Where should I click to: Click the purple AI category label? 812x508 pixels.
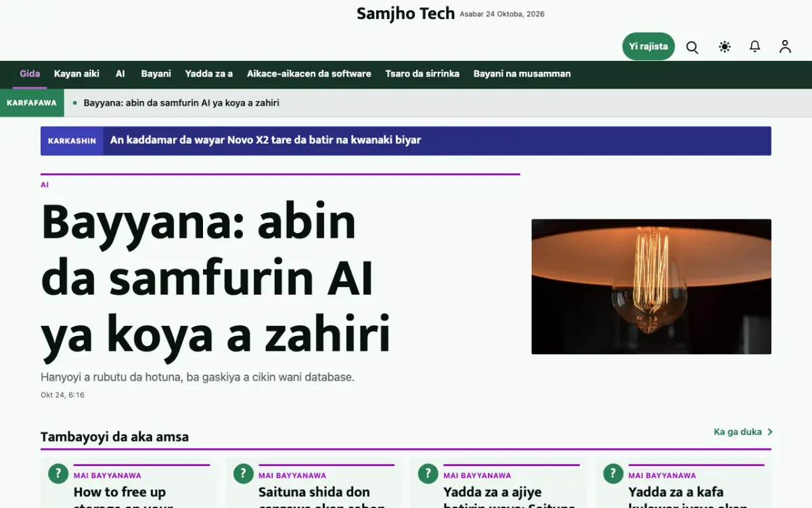coord(45,185)
